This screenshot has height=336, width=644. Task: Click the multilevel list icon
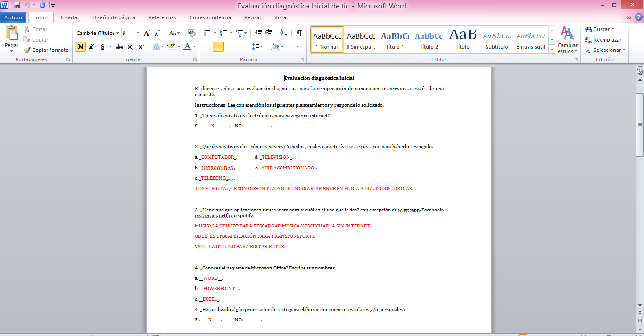click(x=240, y=33)
